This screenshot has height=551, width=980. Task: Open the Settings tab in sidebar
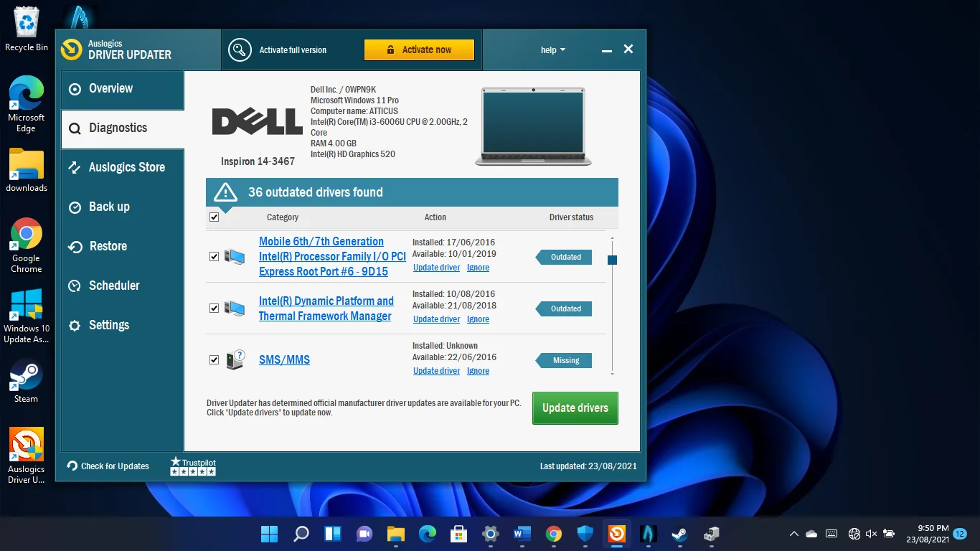(122, 326)
